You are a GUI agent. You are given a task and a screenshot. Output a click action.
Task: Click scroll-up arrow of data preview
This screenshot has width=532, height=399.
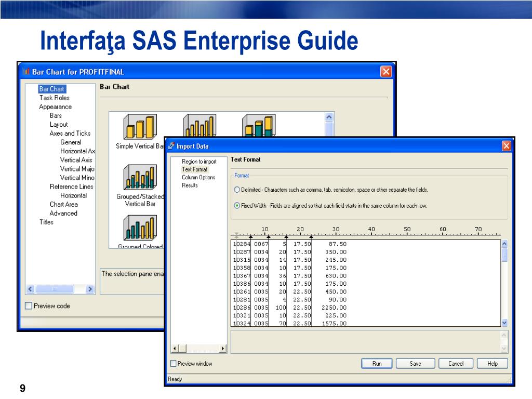coord(504,244)
